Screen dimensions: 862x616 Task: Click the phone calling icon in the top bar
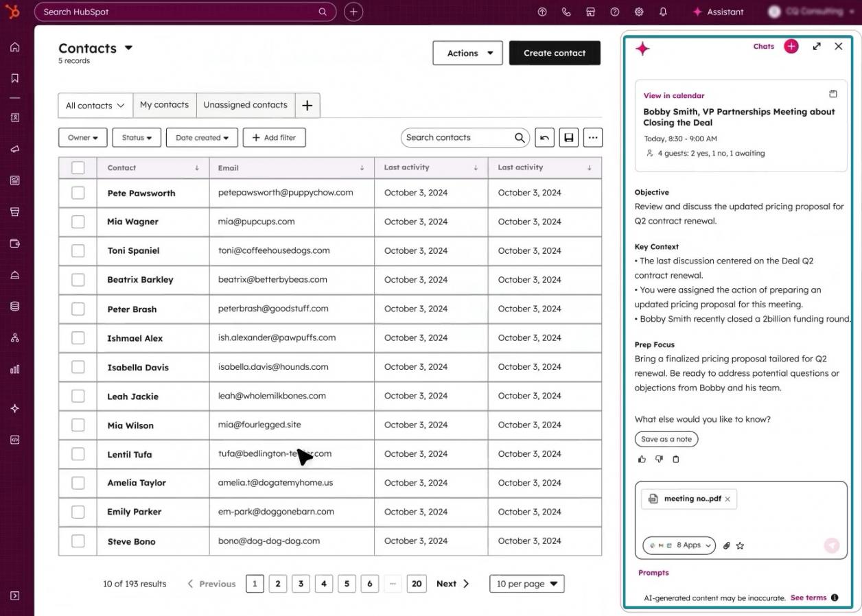pos(566,12)
